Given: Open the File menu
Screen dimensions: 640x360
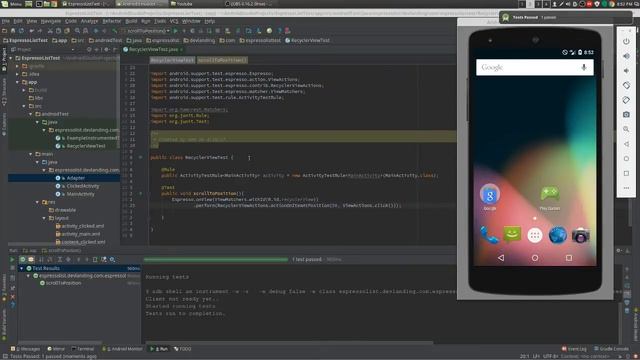Looking at the screenshot, I should click(6, 21).
